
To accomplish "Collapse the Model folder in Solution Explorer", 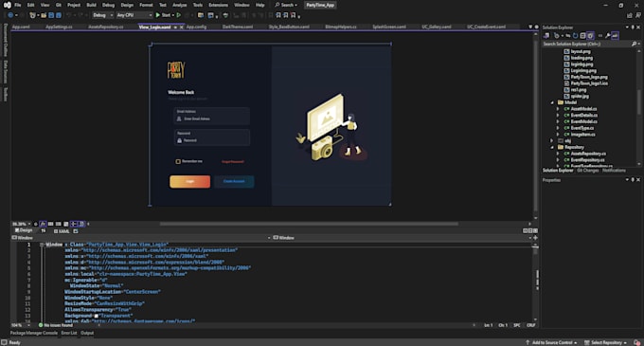I will pos(552,102).
